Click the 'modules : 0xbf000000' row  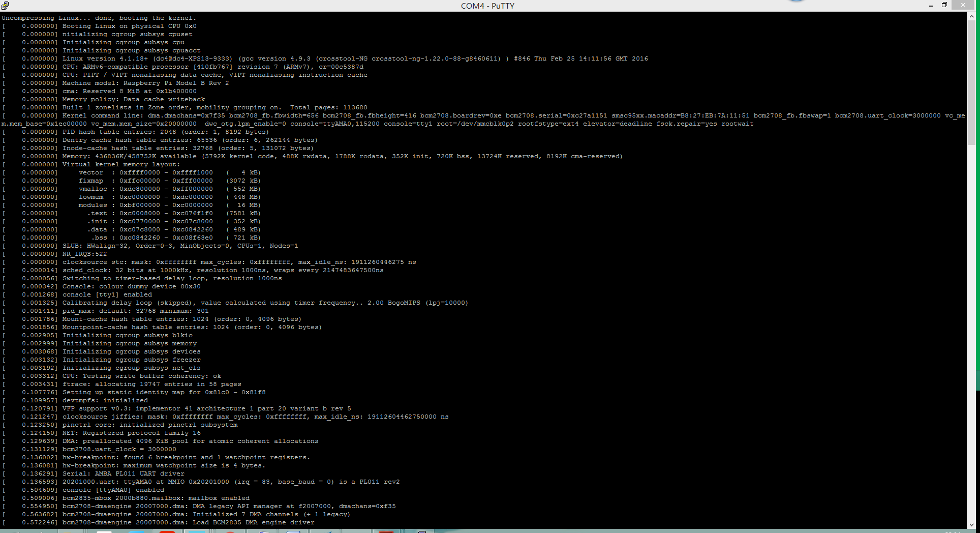(169, 205)
